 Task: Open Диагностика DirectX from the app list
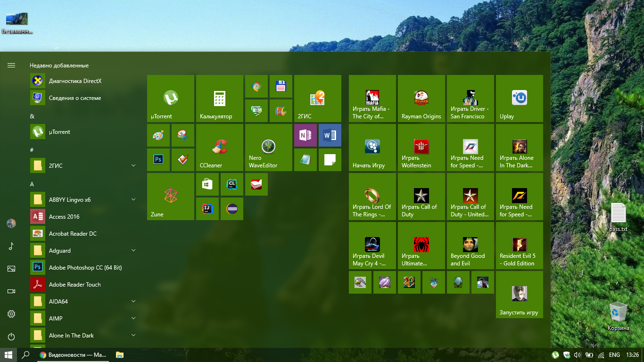click(85, 81)
